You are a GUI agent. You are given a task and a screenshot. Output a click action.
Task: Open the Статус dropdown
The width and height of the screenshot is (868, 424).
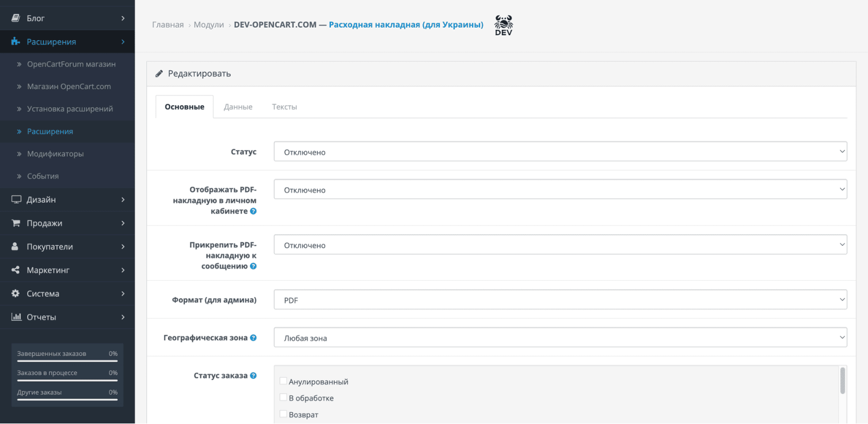coord(560,151)
